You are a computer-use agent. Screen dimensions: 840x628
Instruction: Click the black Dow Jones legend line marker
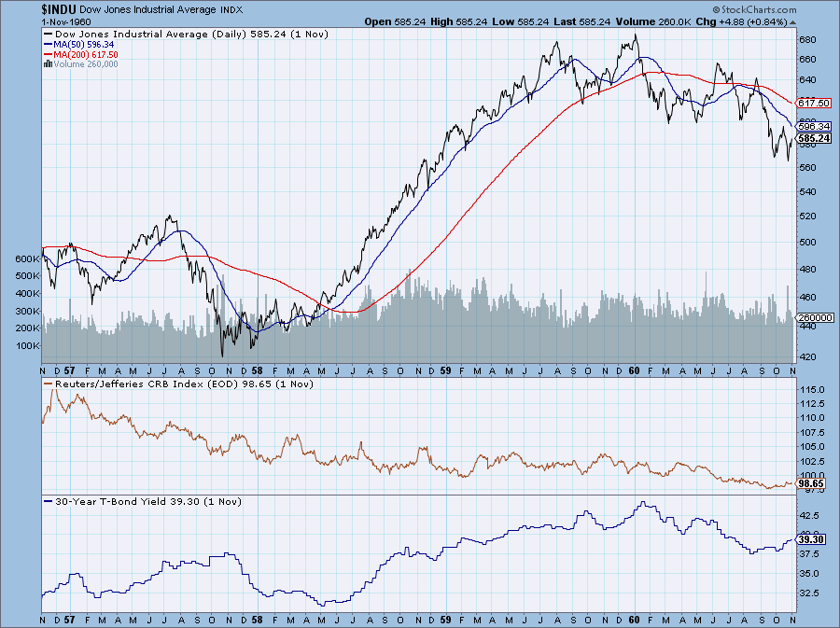49,34
